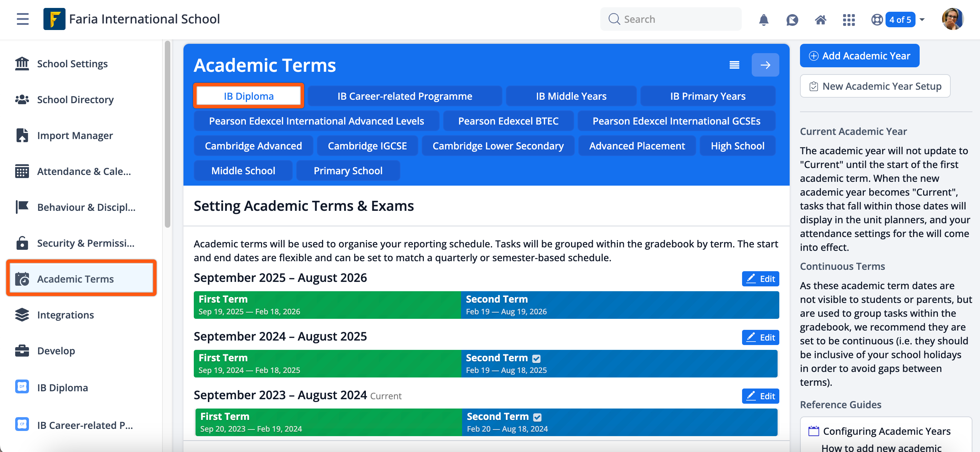Edit September 2023 – August 2024 year
Viewport: 980px width, 452px height.
tap(760, 396)
